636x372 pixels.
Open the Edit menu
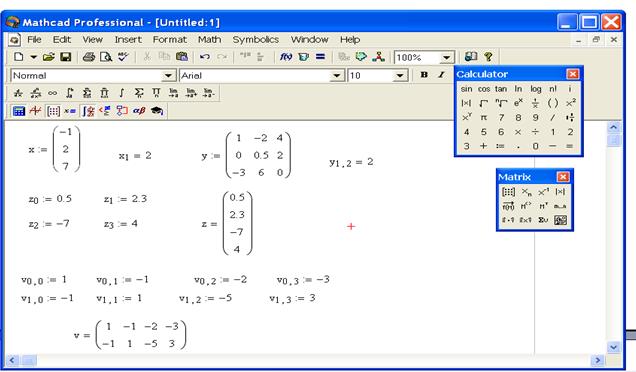tap(62, 40)
